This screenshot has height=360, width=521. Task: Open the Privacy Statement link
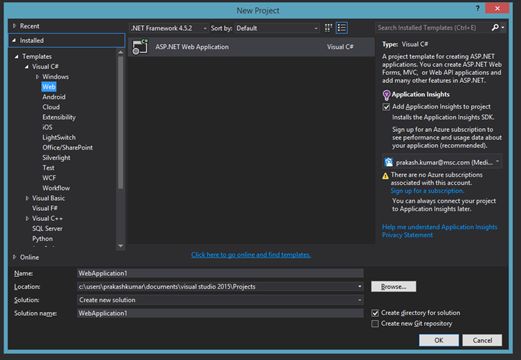click(x=407, y=235)
